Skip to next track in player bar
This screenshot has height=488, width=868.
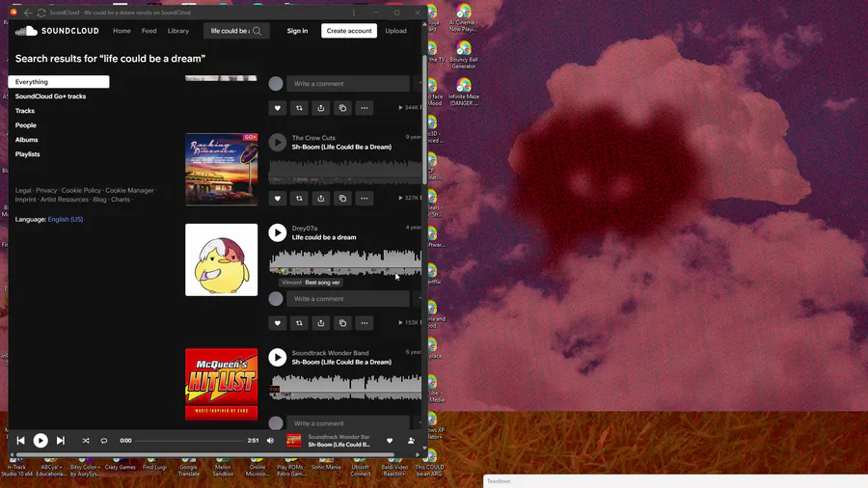[61, 441]
